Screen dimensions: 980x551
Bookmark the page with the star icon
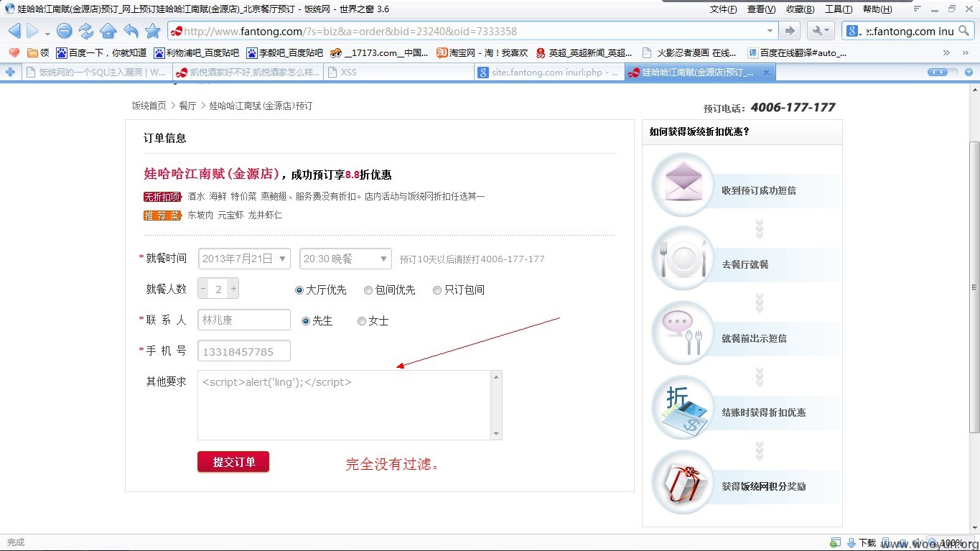(x=153, y=31)
